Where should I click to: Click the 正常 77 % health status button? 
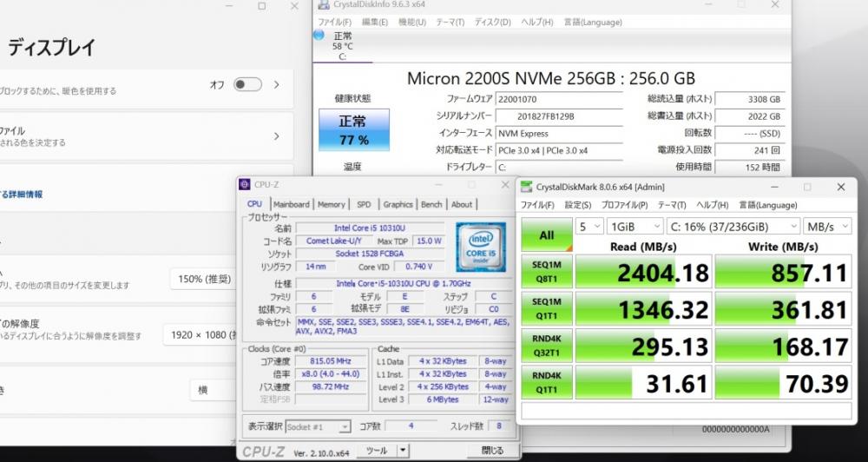(x=354, y=129)
